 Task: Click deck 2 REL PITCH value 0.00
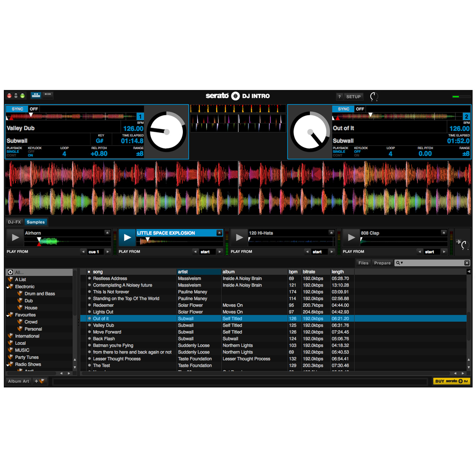point(425,154)
